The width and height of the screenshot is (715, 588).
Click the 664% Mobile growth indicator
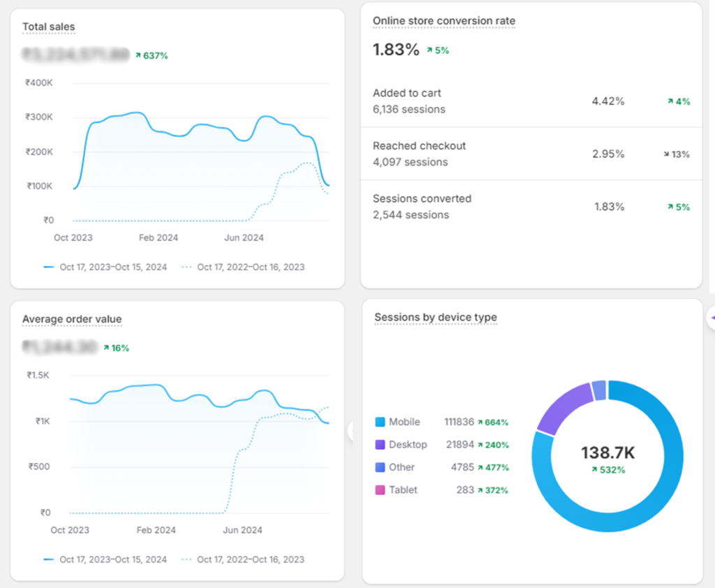coord(482,422)
